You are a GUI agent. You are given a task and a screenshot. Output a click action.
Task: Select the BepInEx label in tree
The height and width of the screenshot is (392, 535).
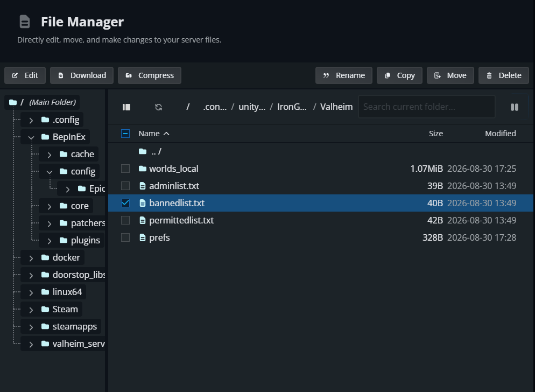coord(69,137)
